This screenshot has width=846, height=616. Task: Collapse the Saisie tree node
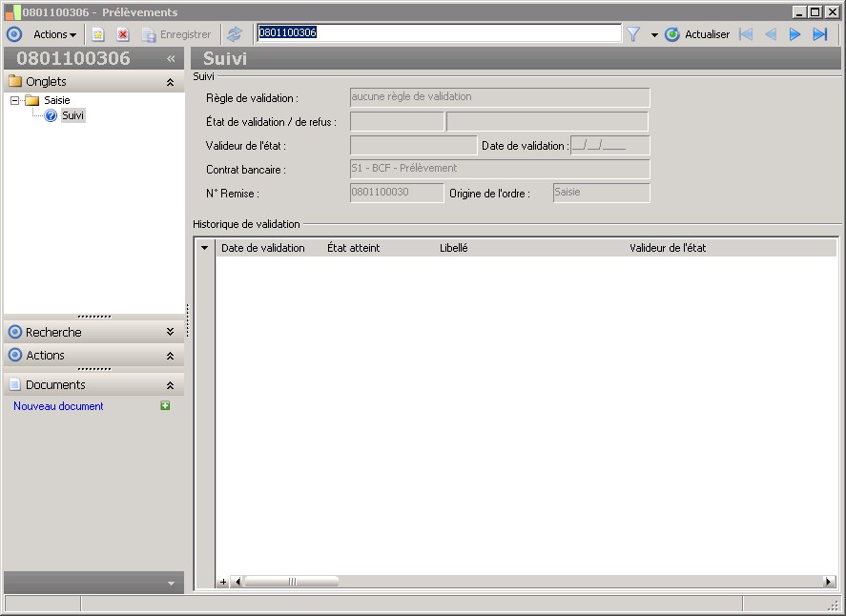click(15, 100)
